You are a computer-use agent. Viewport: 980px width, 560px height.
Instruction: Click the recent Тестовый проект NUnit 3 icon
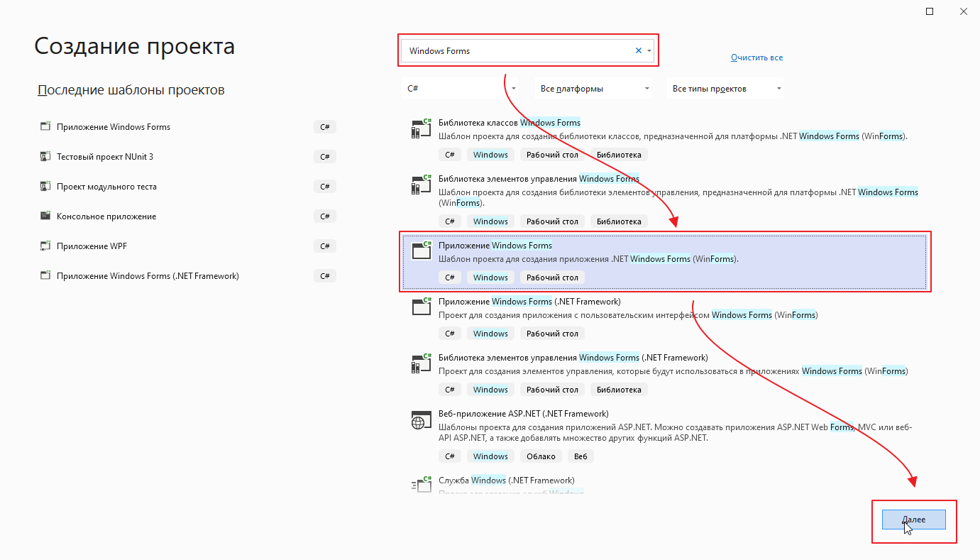click(x=45, y=157)
